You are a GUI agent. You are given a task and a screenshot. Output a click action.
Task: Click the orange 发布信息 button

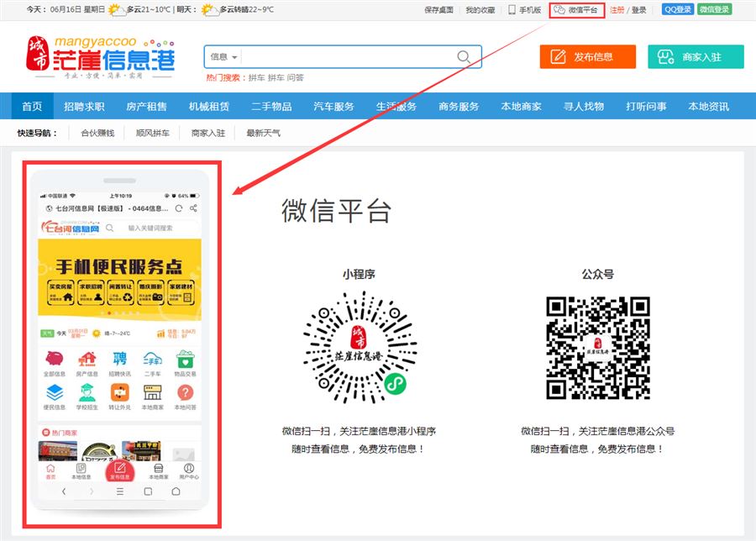pyautogui.click(x=587, y=57)
